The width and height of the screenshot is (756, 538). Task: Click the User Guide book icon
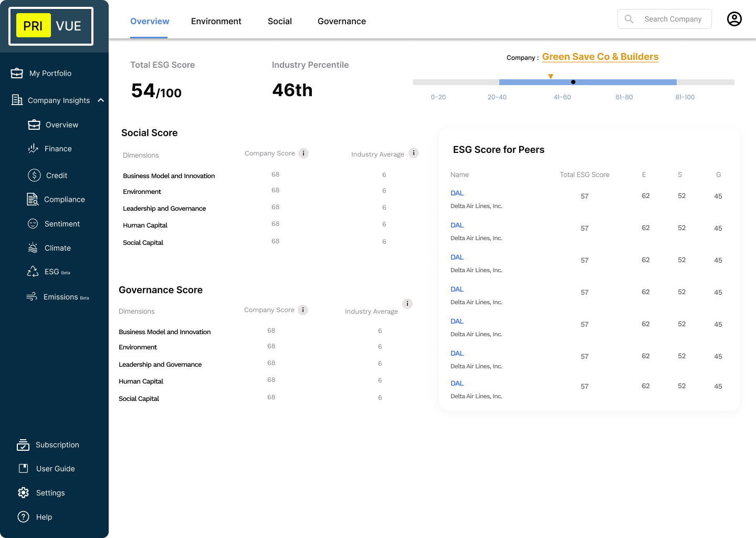point(24,468)
